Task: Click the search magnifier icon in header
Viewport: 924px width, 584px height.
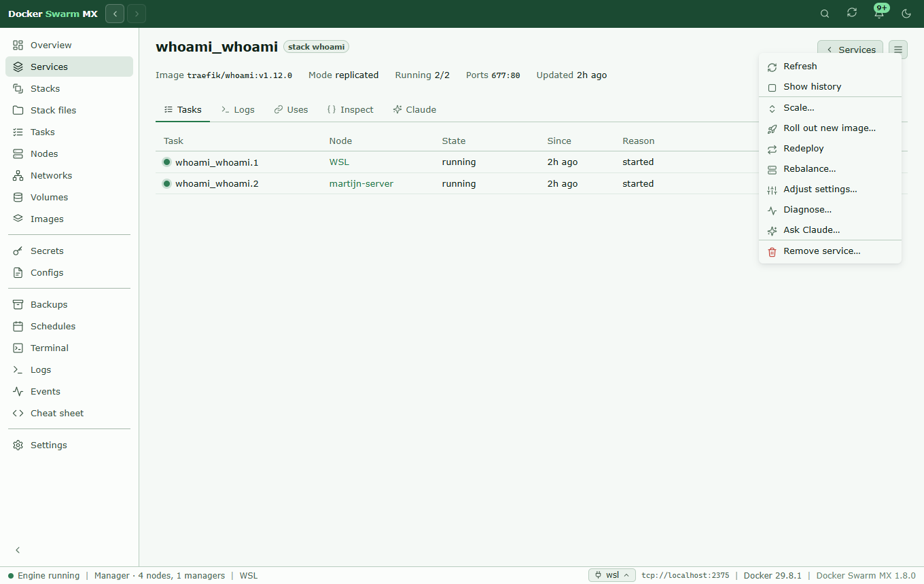Action: coord(825,14)
